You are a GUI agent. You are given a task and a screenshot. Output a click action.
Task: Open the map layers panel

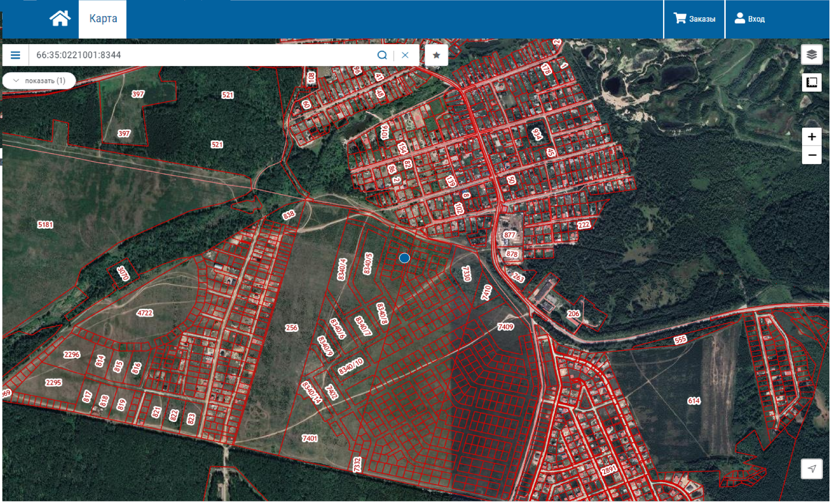812,55
